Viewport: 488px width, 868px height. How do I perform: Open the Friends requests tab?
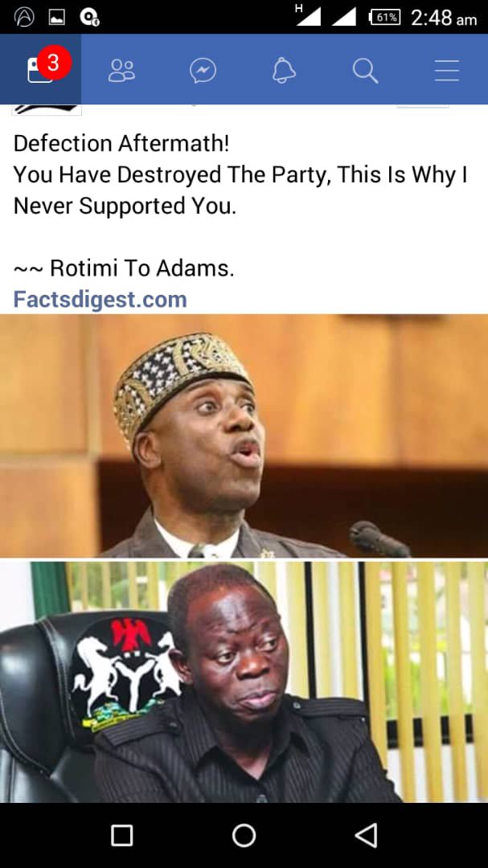pyautogui.click(x=121, y=71)
